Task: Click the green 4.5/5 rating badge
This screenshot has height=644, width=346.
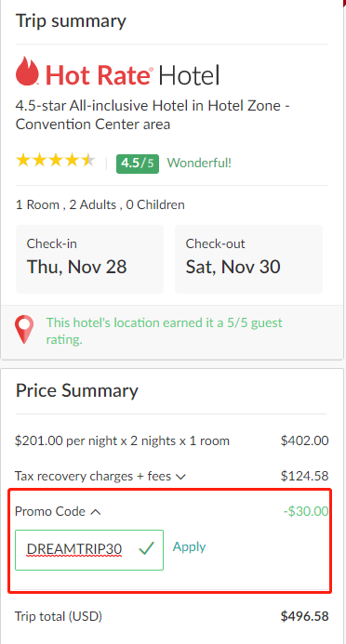Action: click(138, 164)
